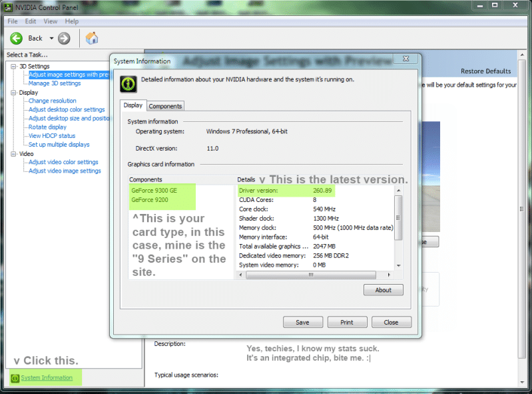Select GeForce 9200 in Components list

tap(150, 200)
